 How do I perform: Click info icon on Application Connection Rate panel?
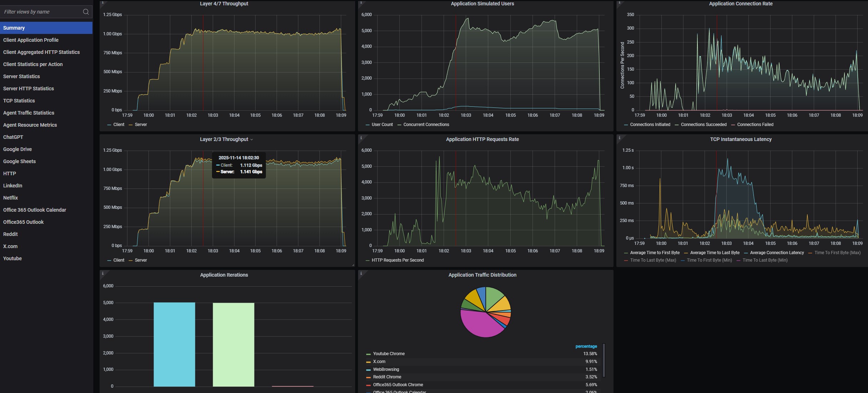[x=619, y=3]
